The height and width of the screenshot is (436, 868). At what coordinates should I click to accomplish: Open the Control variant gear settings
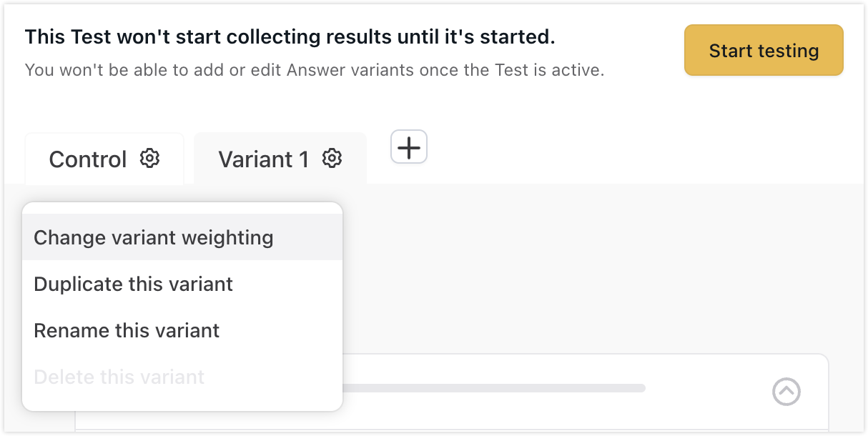149,158
